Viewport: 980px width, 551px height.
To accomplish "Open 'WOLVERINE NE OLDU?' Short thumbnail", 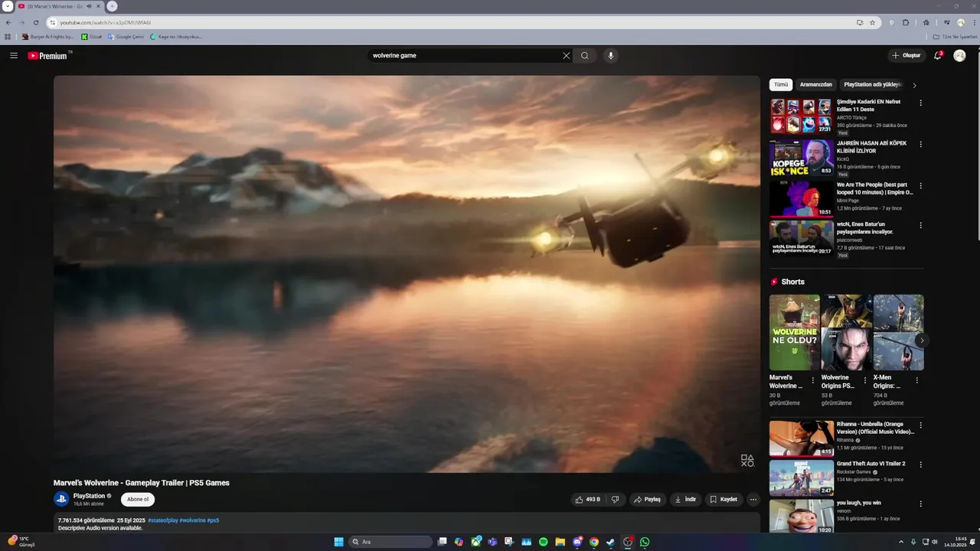I will 795,333.
